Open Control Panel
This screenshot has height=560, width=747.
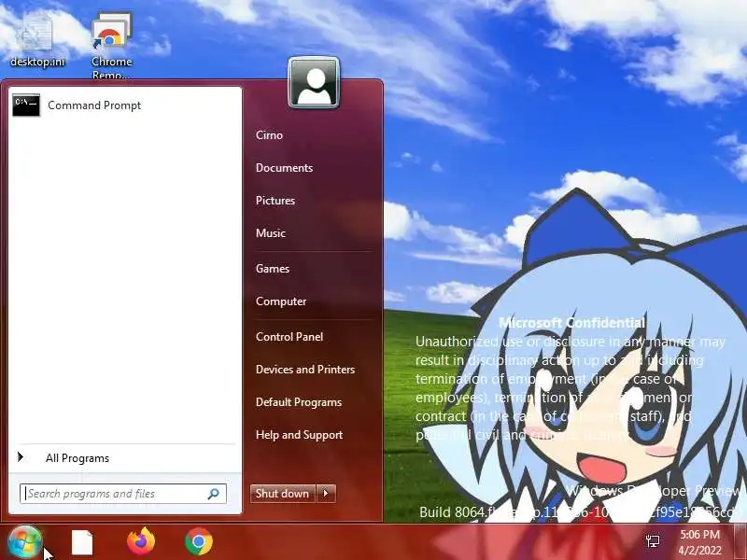[x=289, y=337]
